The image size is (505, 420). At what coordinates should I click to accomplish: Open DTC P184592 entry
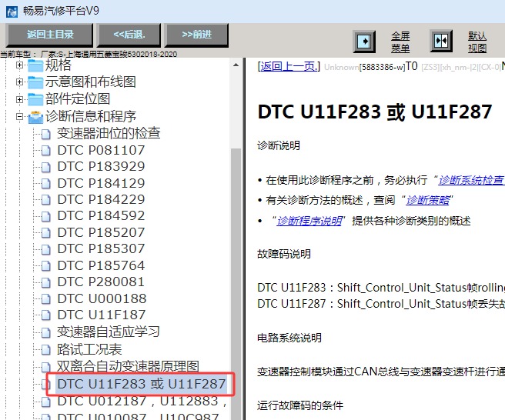101,215
